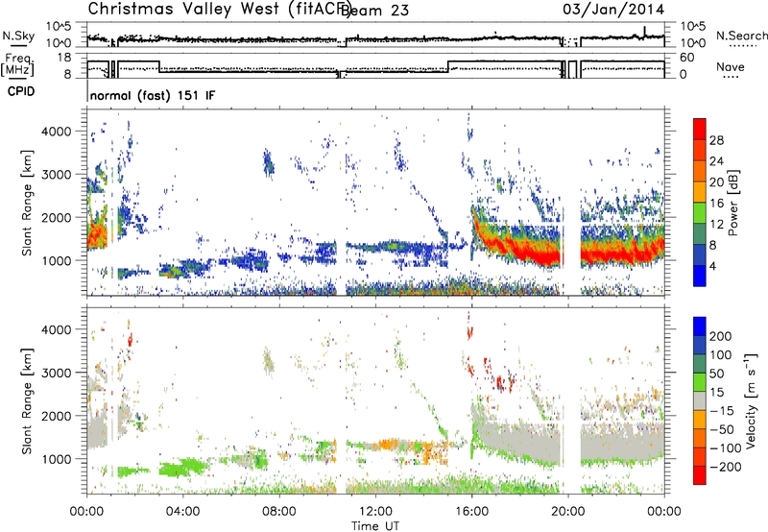Click the '16:00' time axis tick label

[471, 512]
